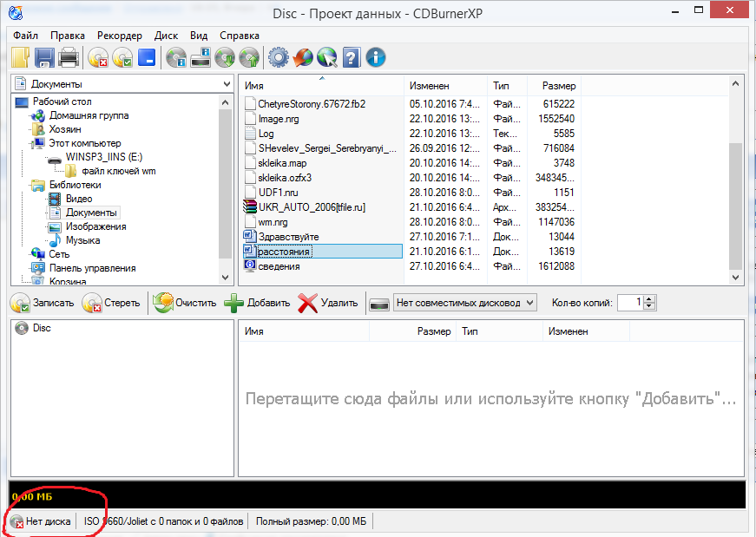Click the toolbar burn disc icon with green check
Viewport: 756px width, 537px height.
(122, 58)
